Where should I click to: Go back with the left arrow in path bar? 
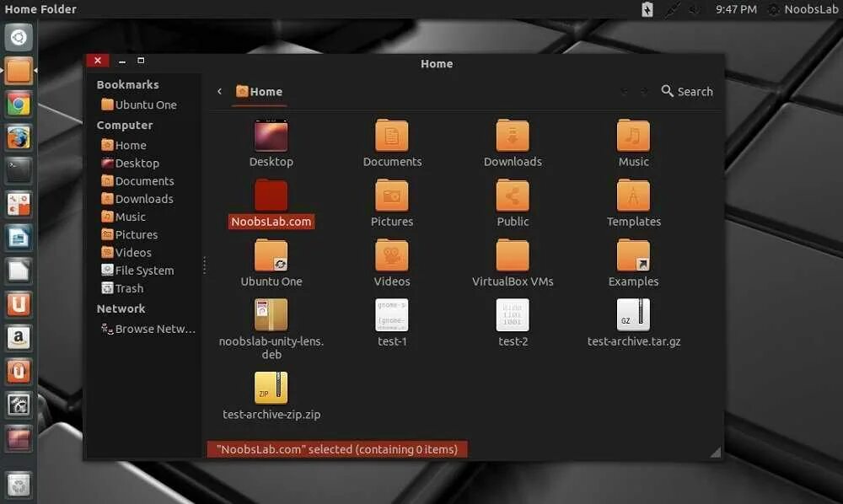click(x=219, y=91)
